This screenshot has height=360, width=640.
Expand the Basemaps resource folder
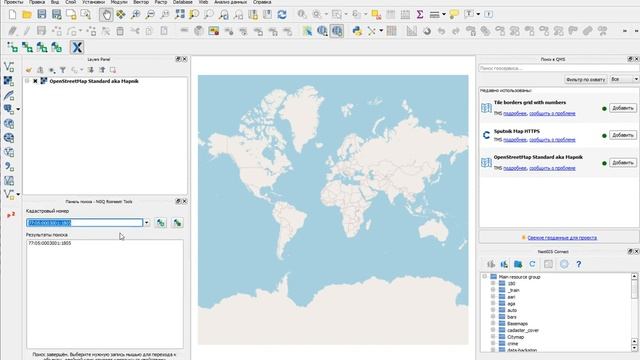click(x=493, y=324)
